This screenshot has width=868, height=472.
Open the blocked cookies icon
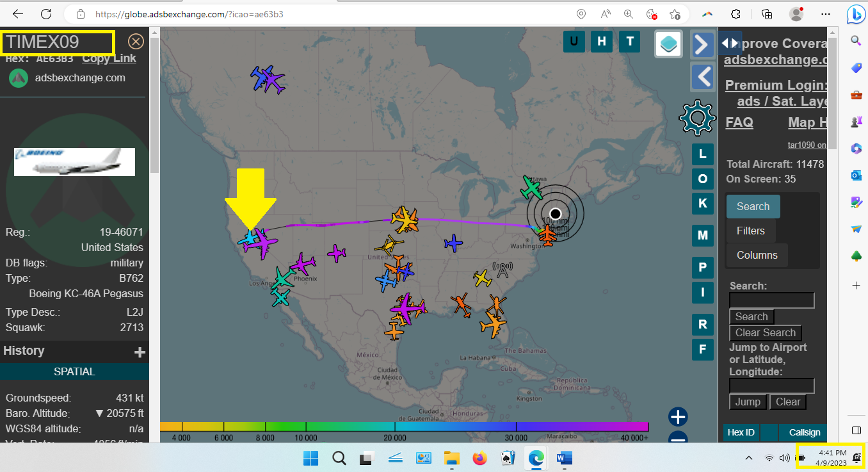click(652, 13)
